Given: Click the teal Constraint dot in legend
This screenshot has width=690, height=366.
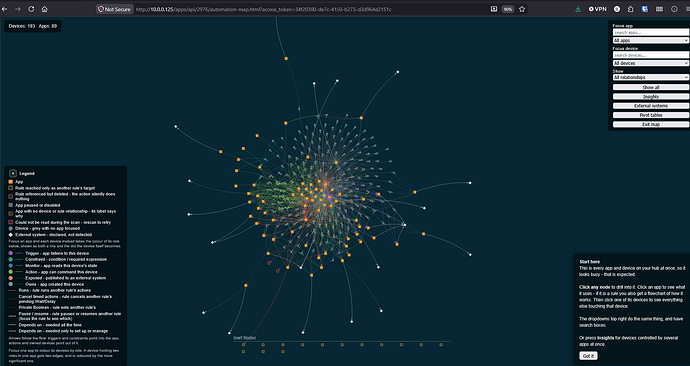Looking at the screenshot, I should click(x=11, y=260).
